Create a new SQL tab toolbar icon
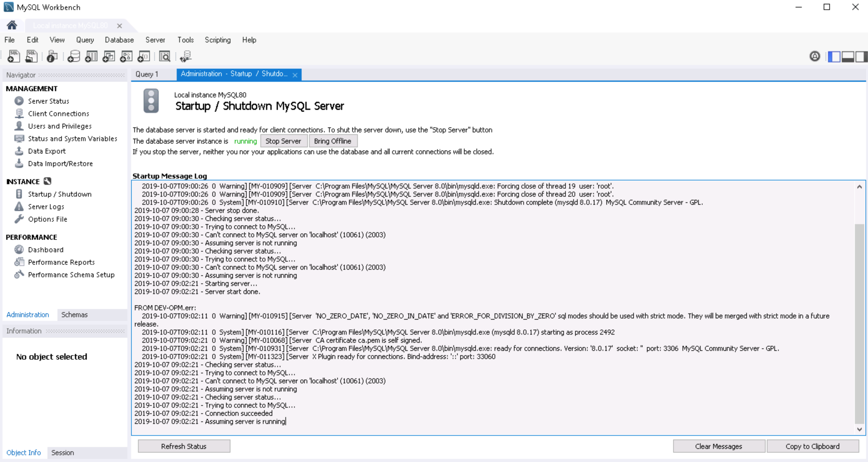 coord(14,56)
